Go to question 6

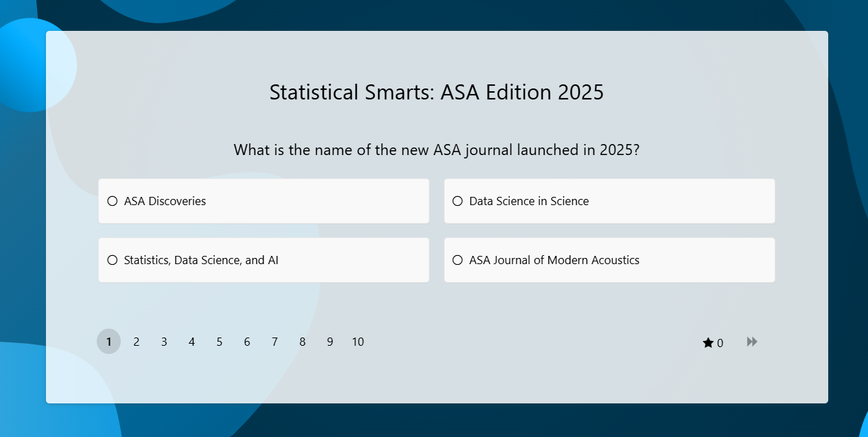click(x=247, y=342)
